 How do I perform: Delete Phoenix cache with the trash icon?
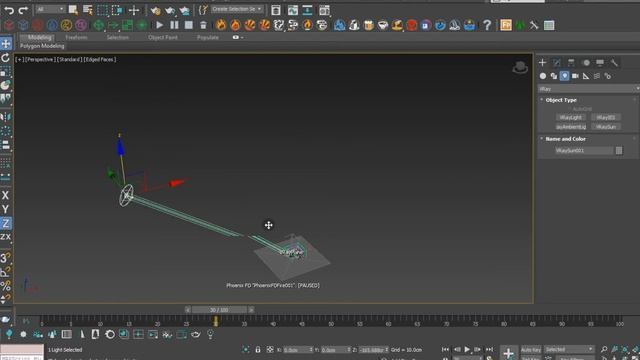(203, 25)
